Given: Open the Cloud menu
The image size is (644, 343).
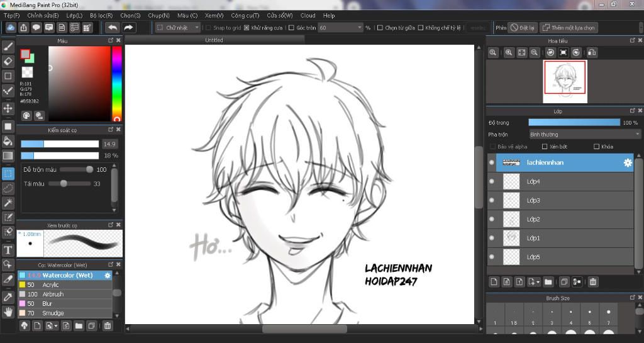Looking at the screenshot, I should tap(308, 16).
